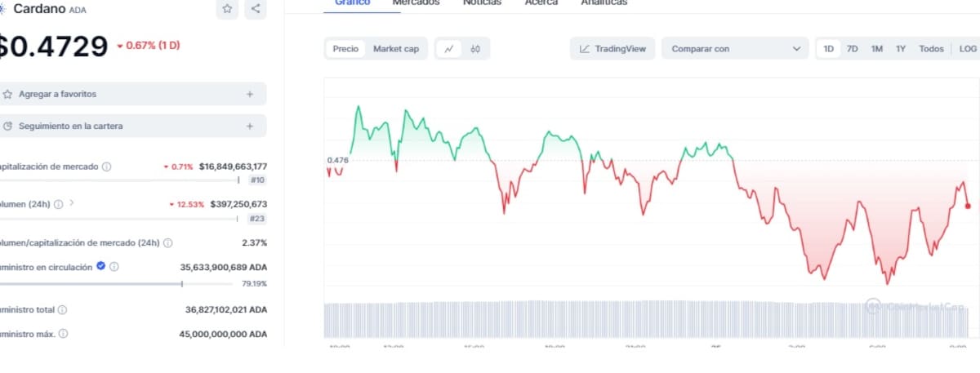This screenshot has height=373, width=980.
Task: Click the share icon beside Cardano
Action: coord(256,9)
